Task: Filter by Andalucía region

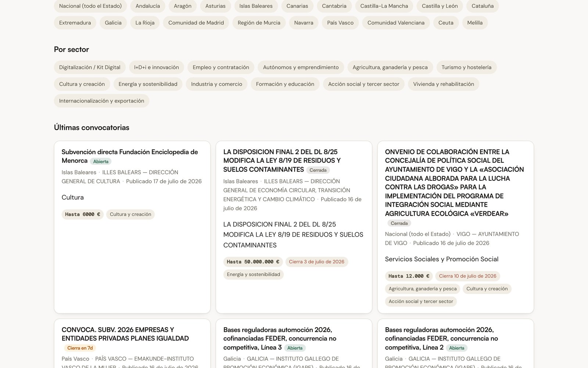Action: [x=148, y=6]
